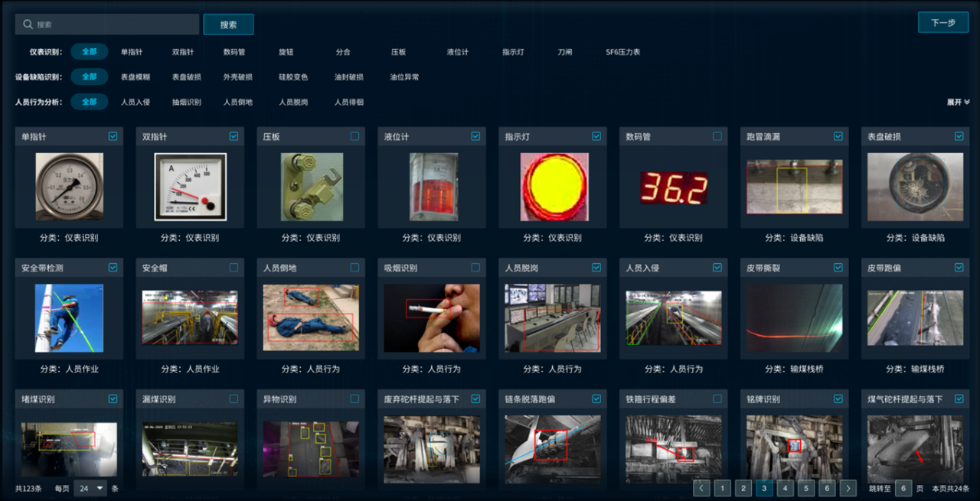
Task: Click the magnifier icon in the search box
Action: pos(28,24)
